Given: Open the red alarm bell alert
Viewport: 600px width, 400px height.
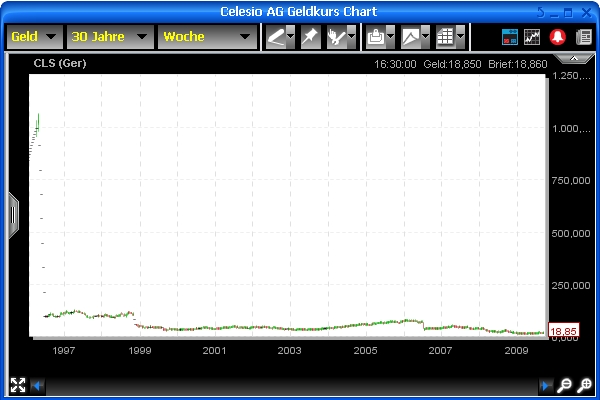Looking at the screenshot, I should point(557,37).
